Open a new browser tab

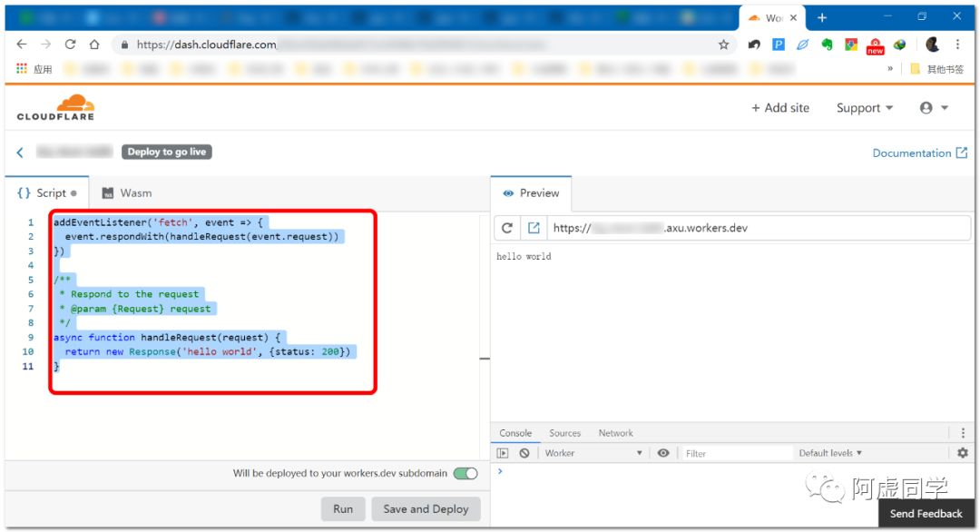tap(822, 17)
